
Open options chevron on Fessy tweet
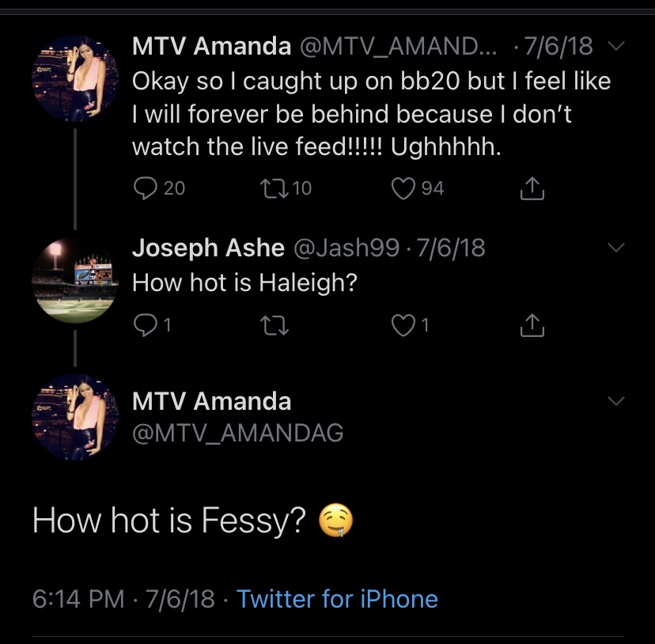click(x=615, y=401)
